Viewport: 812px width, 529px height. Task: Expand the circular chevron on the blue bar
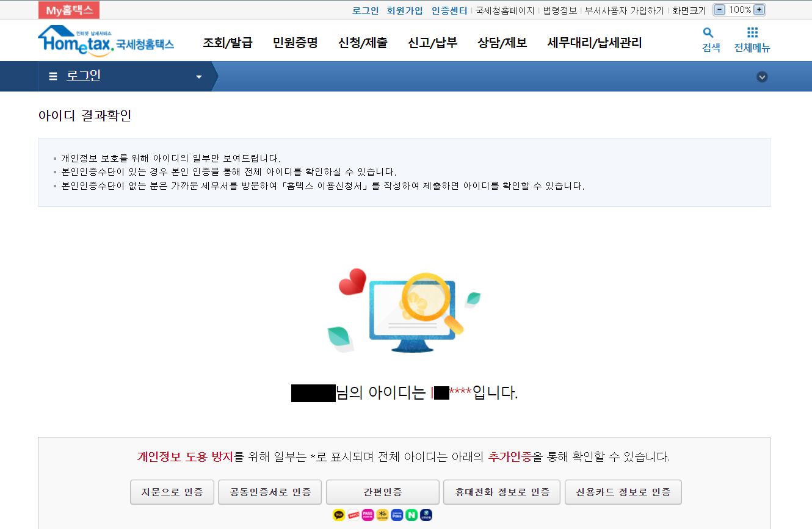[762, 77]
